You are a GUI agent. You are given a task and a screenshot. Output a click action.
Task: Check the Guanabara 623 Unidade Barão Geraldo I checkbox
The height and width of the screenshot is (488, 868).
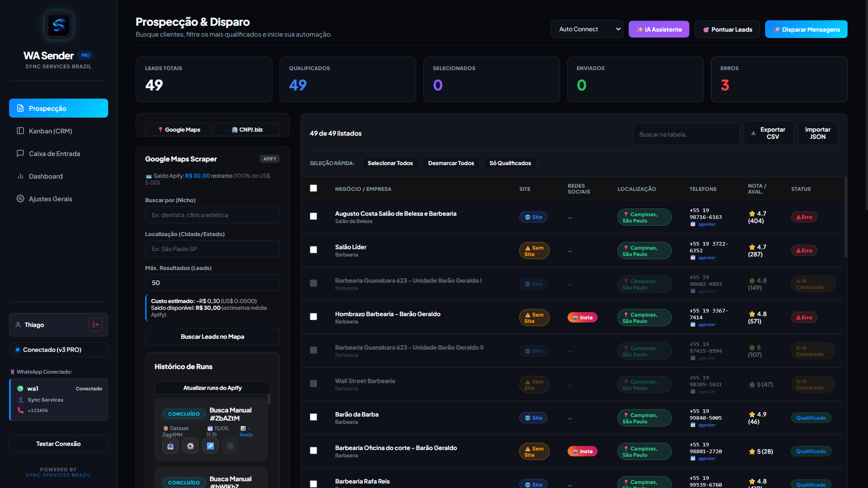pos(313,283)
